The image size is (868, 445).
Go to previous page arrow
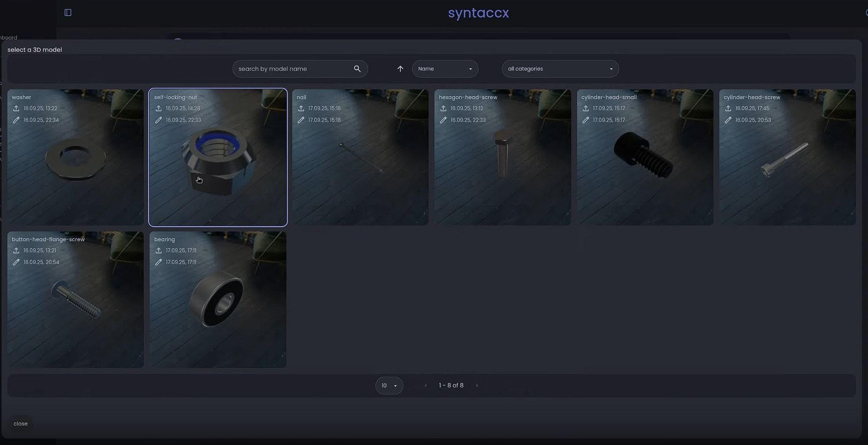tap(426, 385)
